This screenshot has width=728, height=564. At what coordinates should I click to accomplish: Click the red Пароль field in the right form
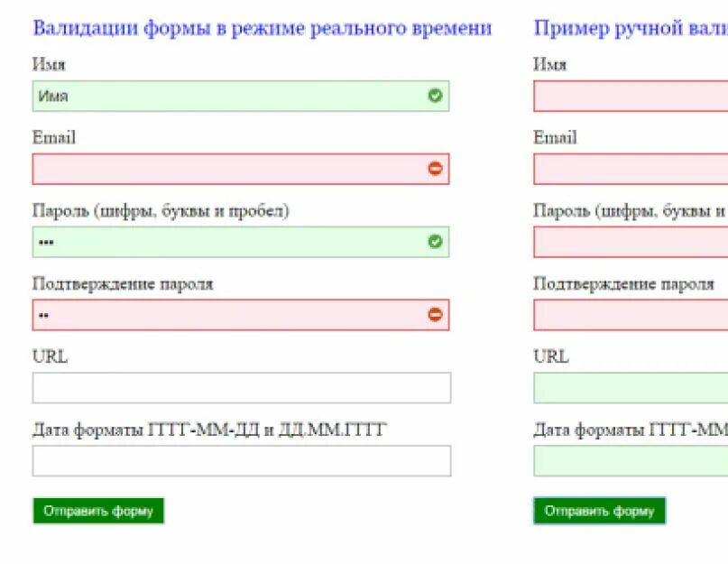[x=631, y=242]
